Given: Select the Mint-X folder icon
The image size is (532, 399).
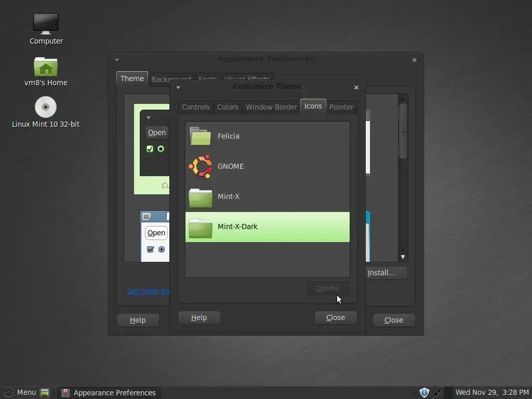Looking at the screenshot, I should 200,198.
